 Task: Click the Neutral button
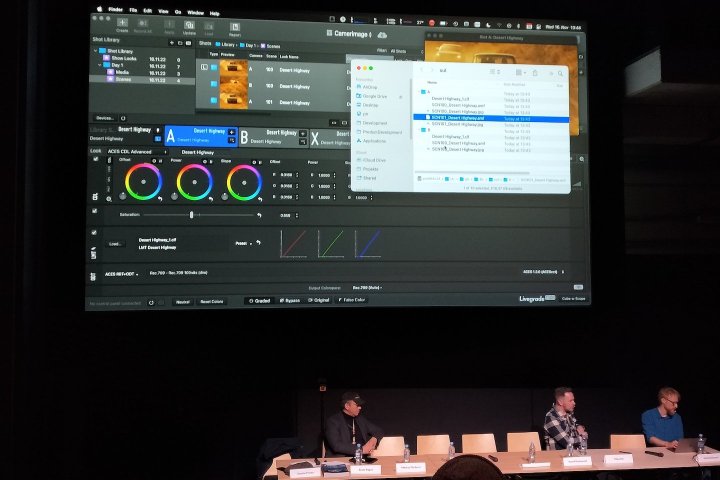click(x=183, y=302)
